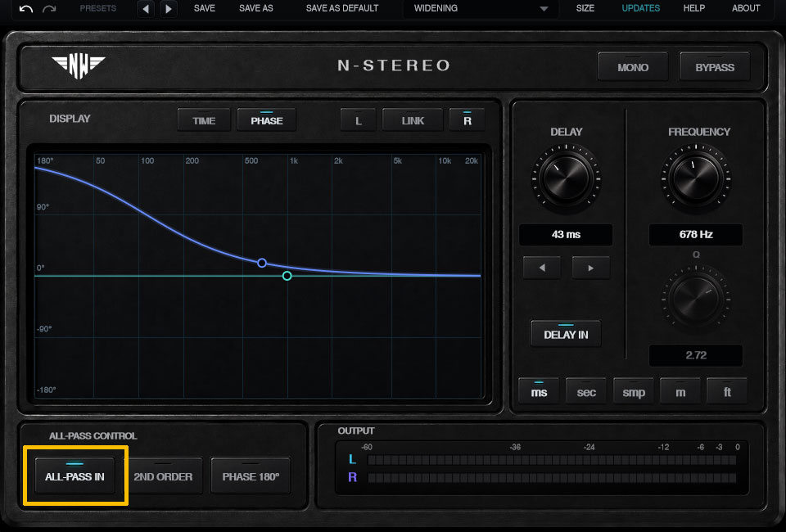Switch display to TIME view
The height and width of the screenshot is (532, 786).
tap(204, 120)
